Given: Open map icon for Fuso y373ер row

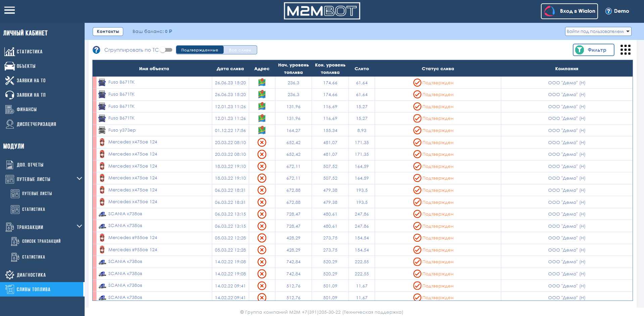Looking at the screenshot, I should (262, 130).
